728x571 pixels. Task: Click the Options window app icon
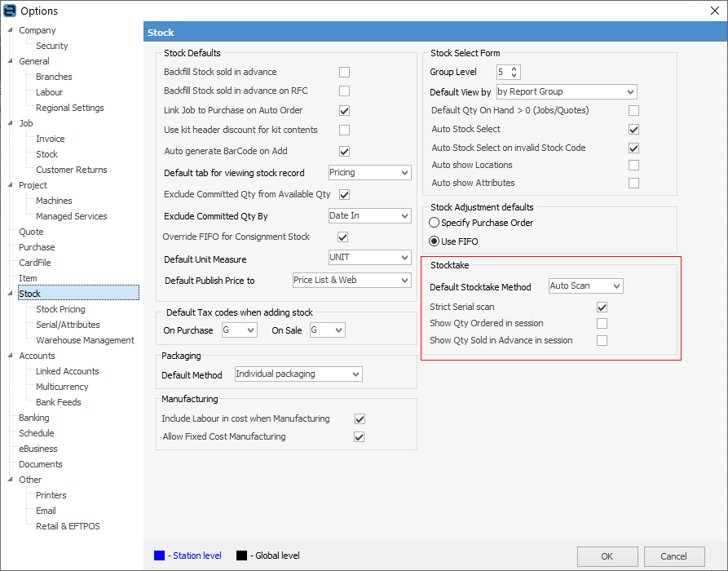pos(10,11)
